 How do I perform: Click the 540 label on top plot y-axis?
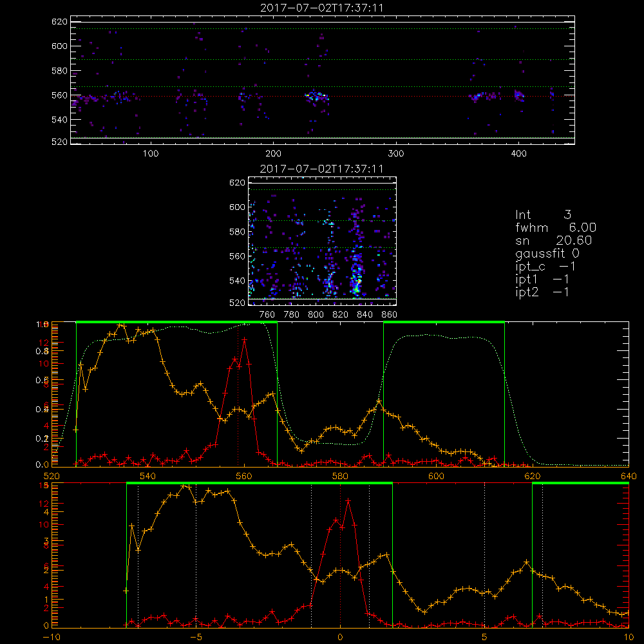[x=59, y=120]
